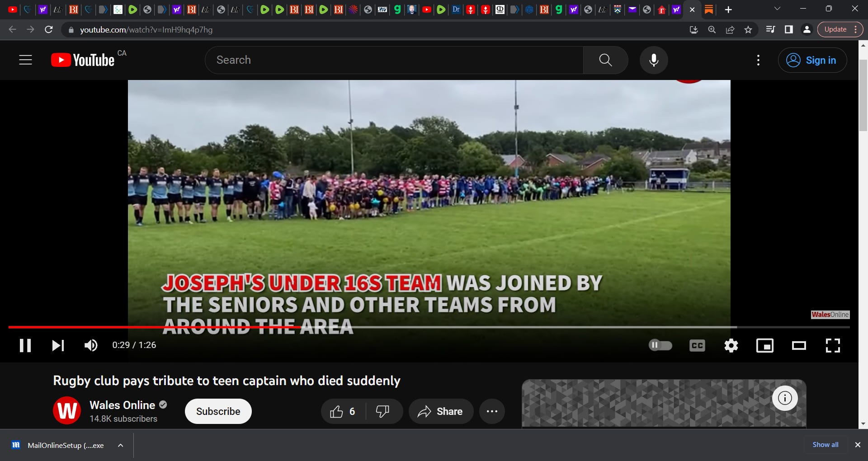This screenshot has height=461, width=868.
Task: Switch to miniplayer view
Action: [765, 346]
